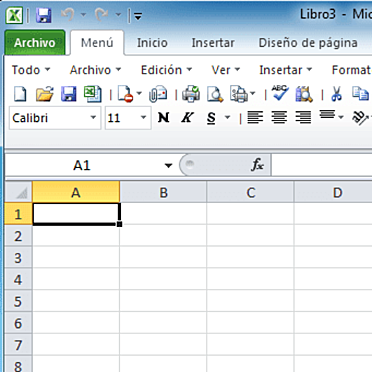Click cell B3 in the sheet
372x372 pixels.
pos(163,257)
